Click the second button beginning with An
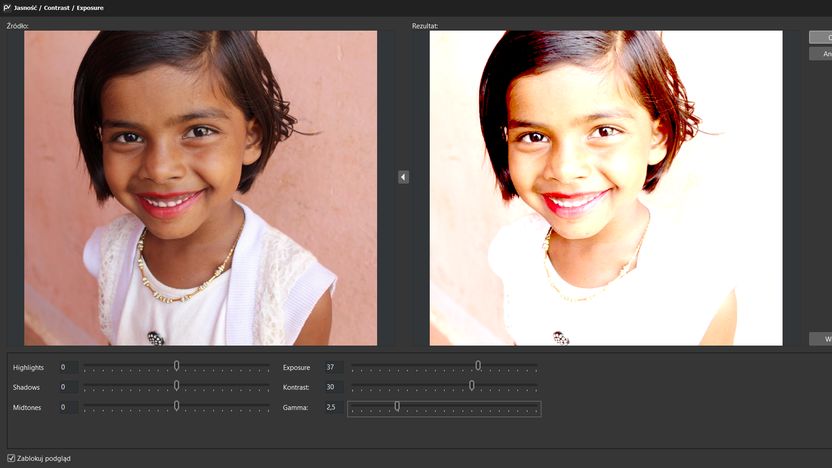Viewport: 832px width, 468px height. tap(820, 54)
